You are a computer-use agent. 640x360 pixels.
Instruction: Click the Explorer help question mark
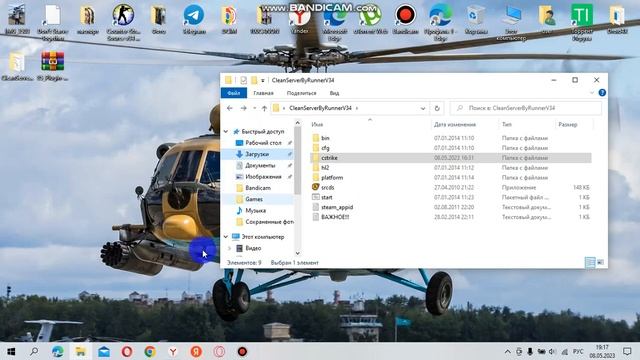click(602, 93)
